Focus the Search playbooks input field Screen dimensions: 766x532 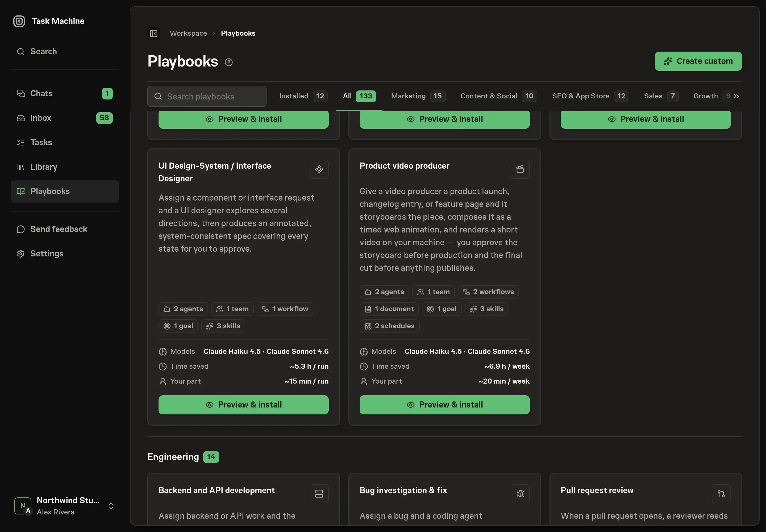click(207, 96)
